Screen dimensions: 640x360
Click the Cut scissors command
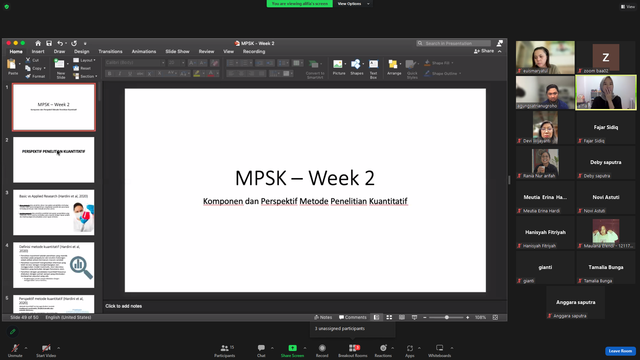tap(33, 60)
